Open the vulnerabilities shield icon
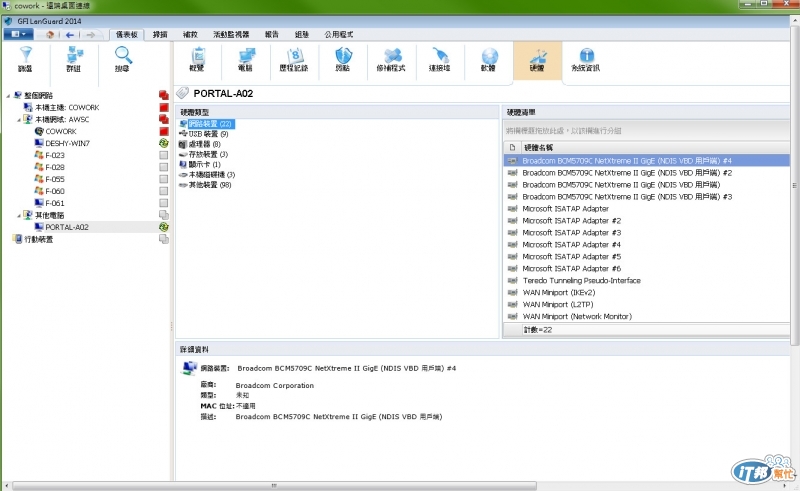Screen dimensions: 800x491 coord(343,56)
